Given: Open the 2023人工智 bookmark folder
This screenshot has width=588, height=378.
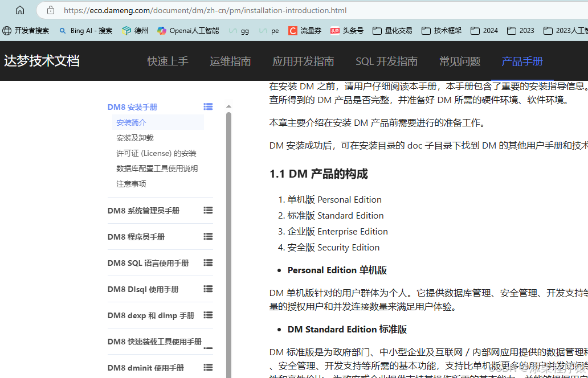Looking at the screenshot, I should click(x=566, y=31).
